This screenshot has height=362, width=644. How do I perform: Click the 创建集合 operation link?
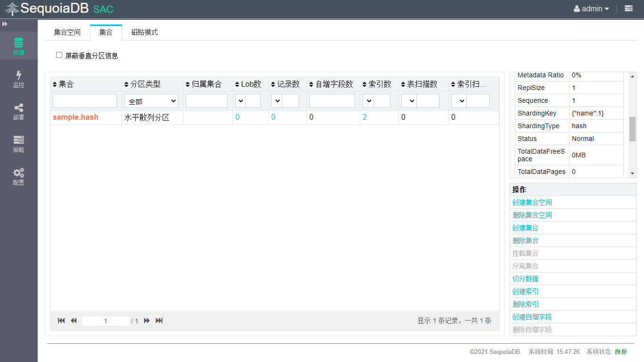525,228
